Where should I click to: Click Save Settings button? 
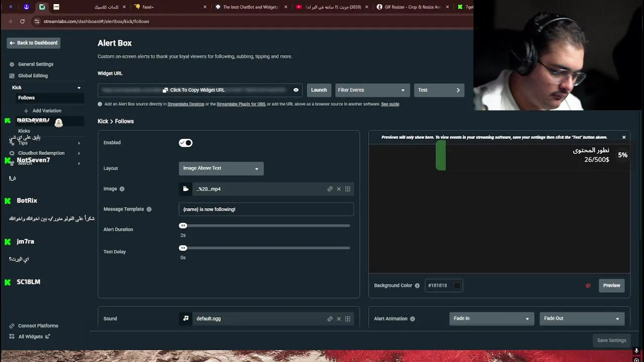(612, 340)
